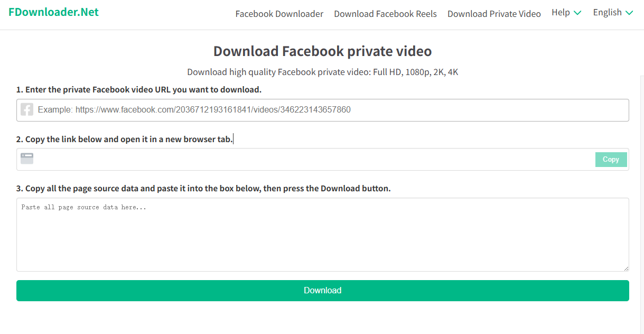This screenshot has height=334, width=644.
Task: Grab the textarea resize handle corner
Action: point(626,268)
